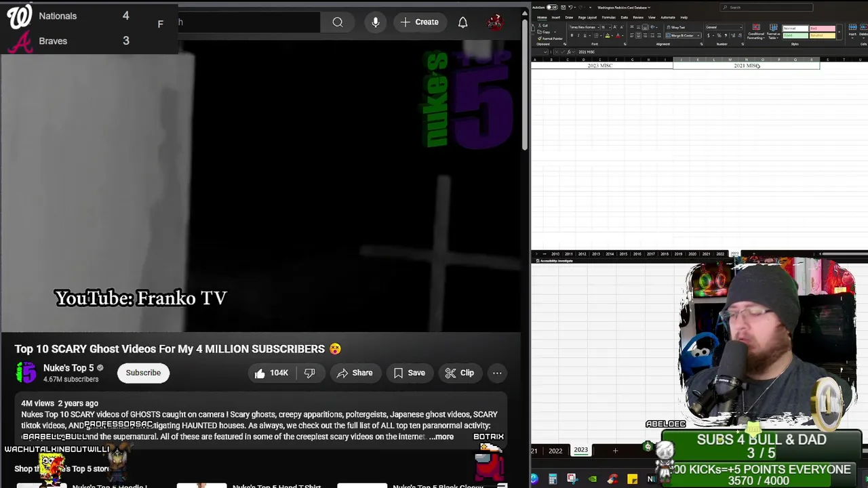Click accounting dollar format in Excel

(x=709, y=35)
